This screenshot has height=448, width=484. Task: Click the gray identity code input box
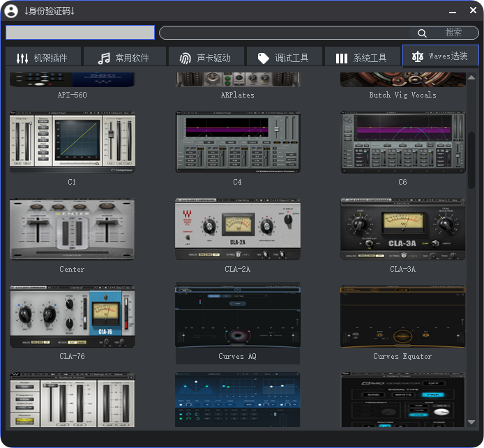[x=80, y=32]
